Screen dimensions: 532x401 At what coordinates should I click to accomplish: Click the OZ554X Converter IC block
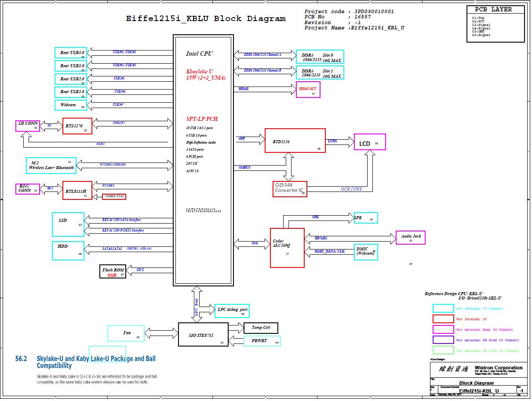click(x=290, y=189)
